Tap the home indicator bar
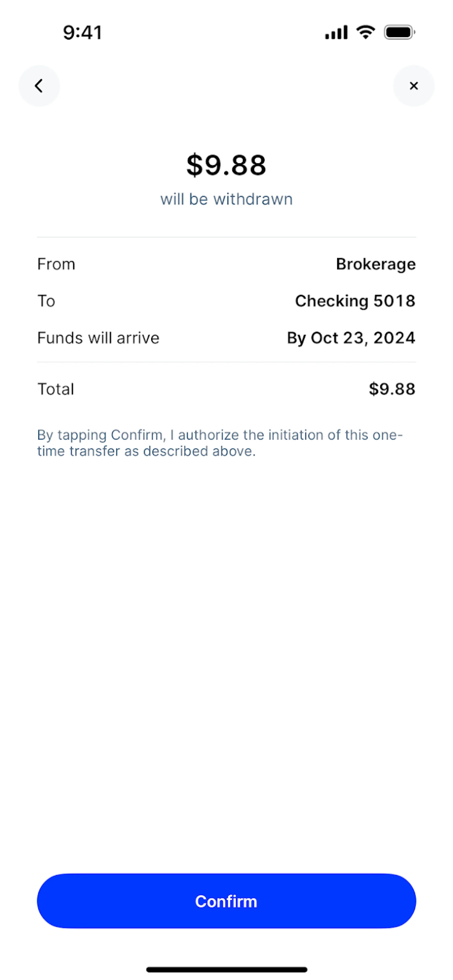Screen dimensions: 453x980 tap(226, 969)
